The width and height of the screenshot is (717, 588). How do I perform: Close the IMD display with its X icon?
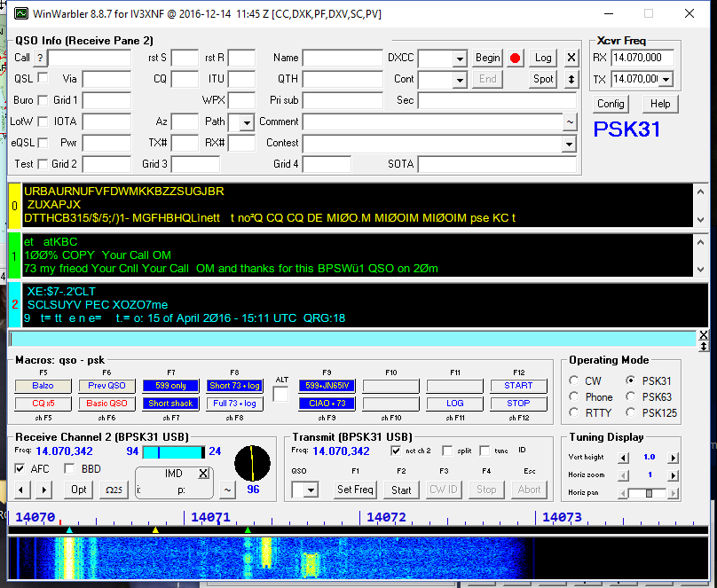point(203,473)
